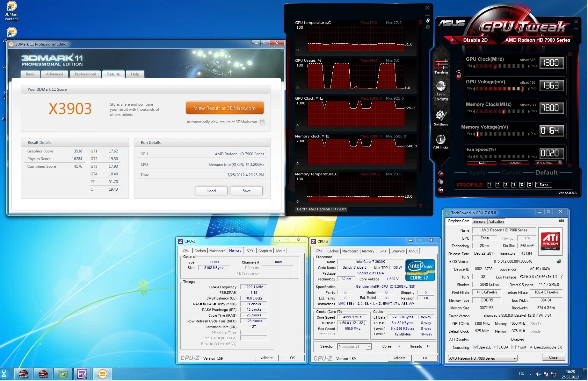This screenshot has width=588, height=381.
Task: Adjust the GPU Clock slider handle
Action: [495, 66]
